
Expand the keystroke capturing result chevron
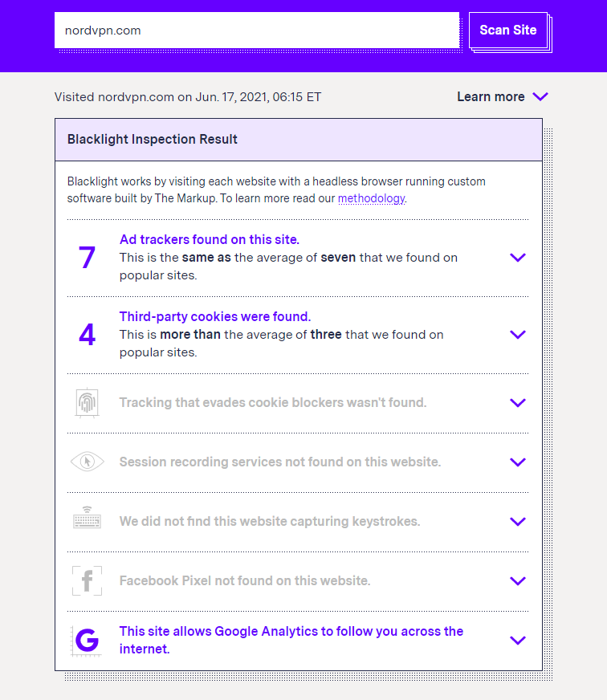(x=518, y=522)
